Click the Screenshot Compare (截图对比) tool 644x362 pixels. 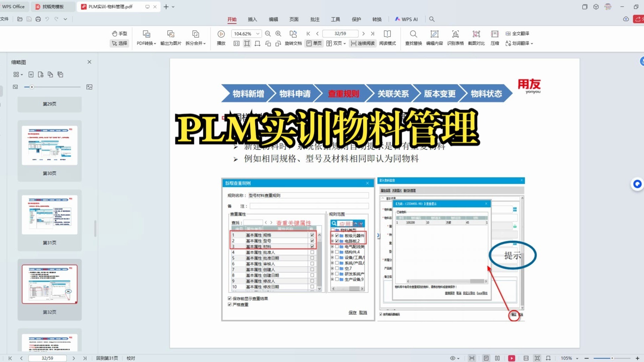(476, 38)
